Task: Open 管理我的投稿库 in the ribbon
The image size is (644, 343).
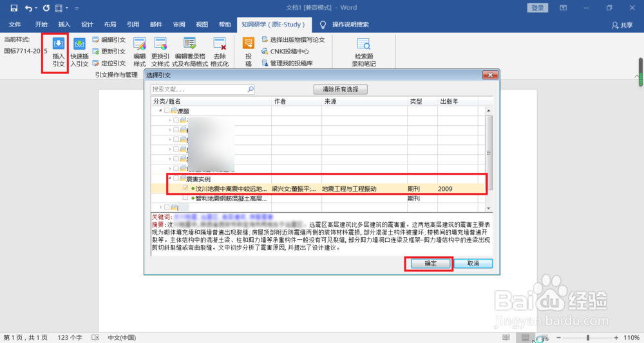Action: click(287, 63)
